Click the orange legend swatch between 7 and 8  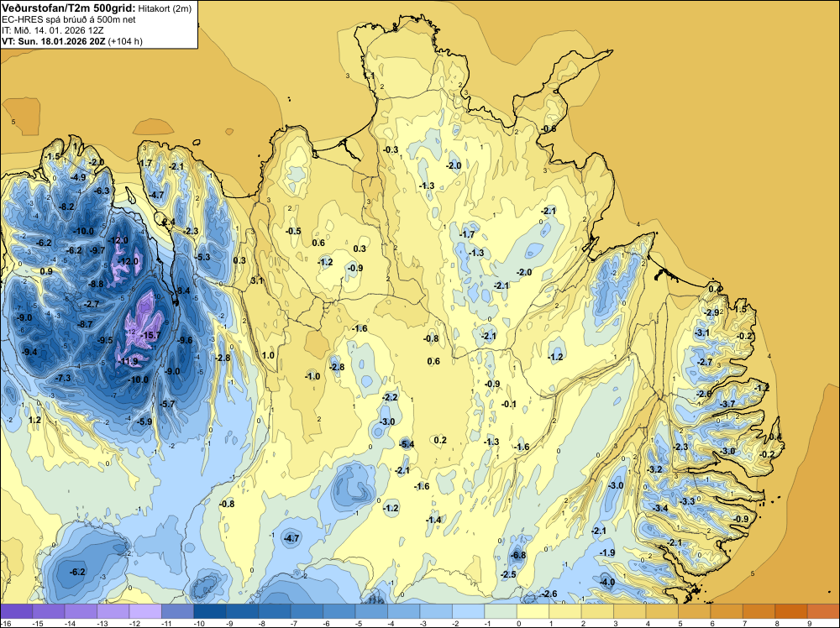759,611
